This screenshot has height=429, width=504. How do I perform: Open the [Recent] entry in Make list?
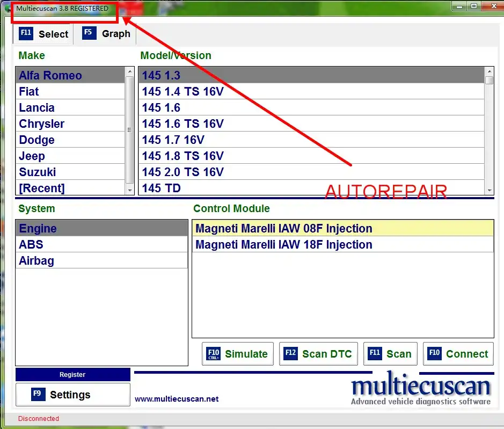[x=70, y=187]
